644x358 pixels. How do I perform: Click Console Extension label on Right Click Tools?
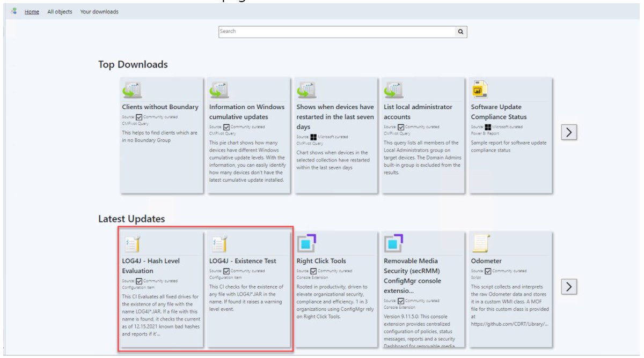point(312,277)
